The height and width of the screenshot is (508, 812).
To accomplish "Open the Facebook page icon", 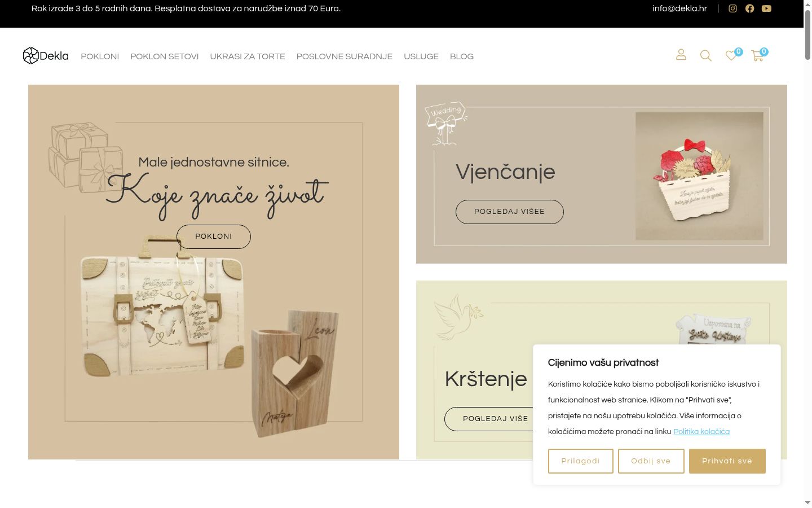I will 749,8.
